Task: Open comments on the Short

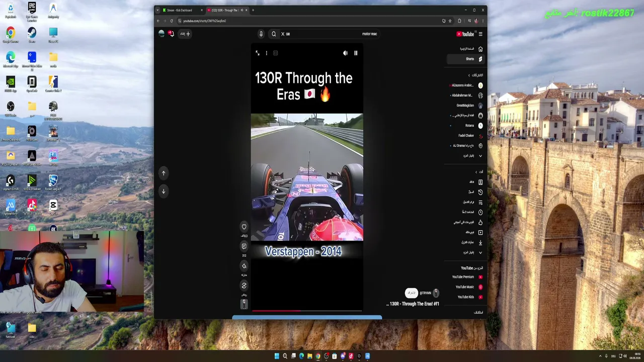Action: [x=244, y=246]
